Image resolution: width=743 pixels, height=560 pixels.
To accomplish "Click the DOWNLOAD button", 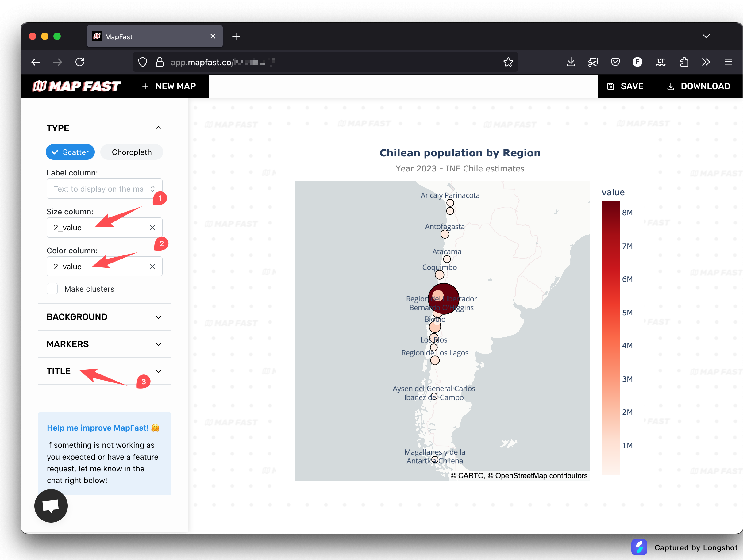I will pos(698,86).
